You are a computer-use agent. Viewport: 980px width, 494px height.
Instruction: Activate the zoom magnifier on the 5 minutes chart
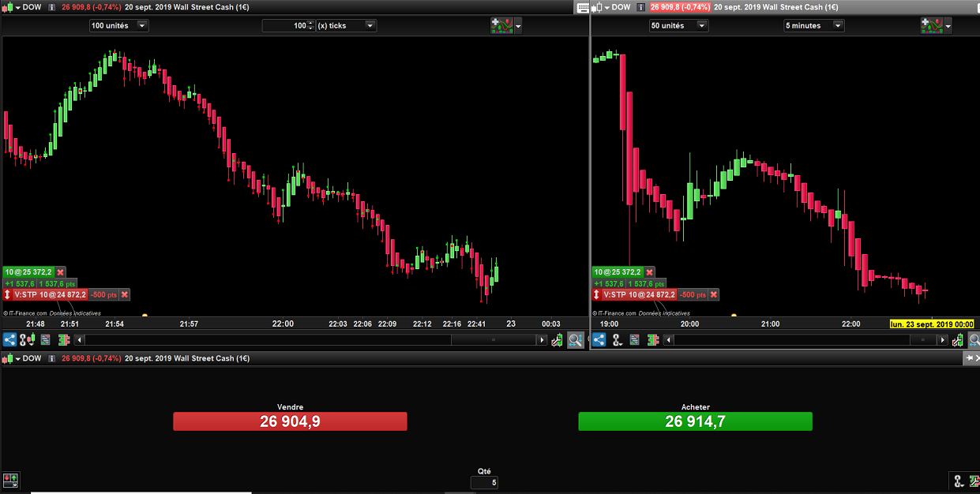tap(974, 340)
